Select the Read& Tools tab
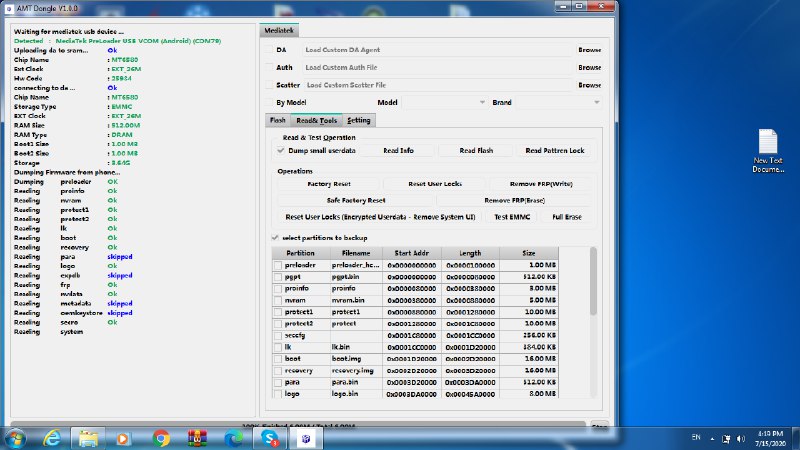The image size is (800, 450). 316,120
